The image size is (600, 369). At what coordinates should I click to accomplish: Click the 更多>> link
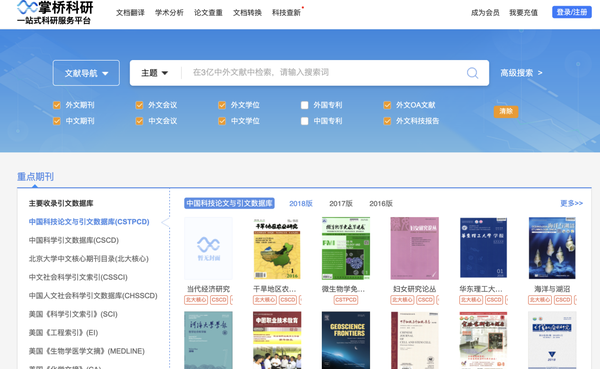point(571,203)
